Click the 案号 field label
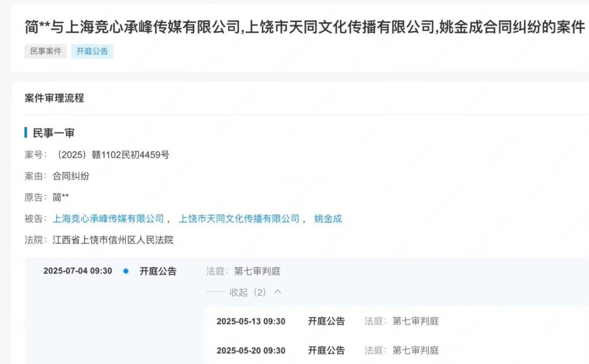Viewport: 589px width, 364px height. [x=36, y=155]
